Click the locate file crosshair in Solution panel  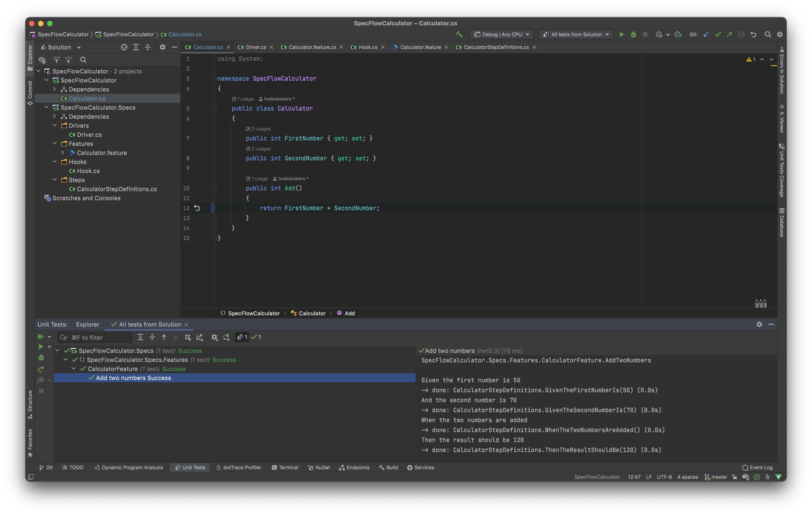pos(124,47)
